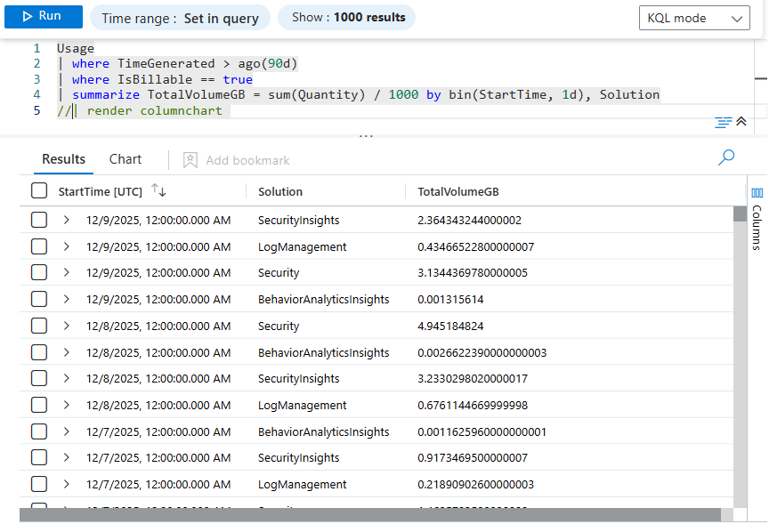
Task: Expand the 12/7 BehaviorAnalyticsInsights row
Action: tap(67, 431)
